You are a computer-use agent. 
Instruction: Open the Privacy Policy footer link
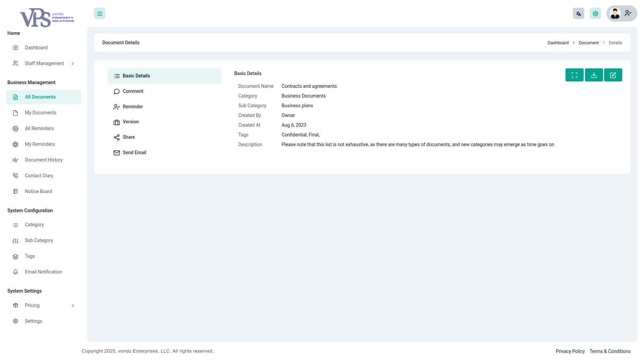point(570,351)
